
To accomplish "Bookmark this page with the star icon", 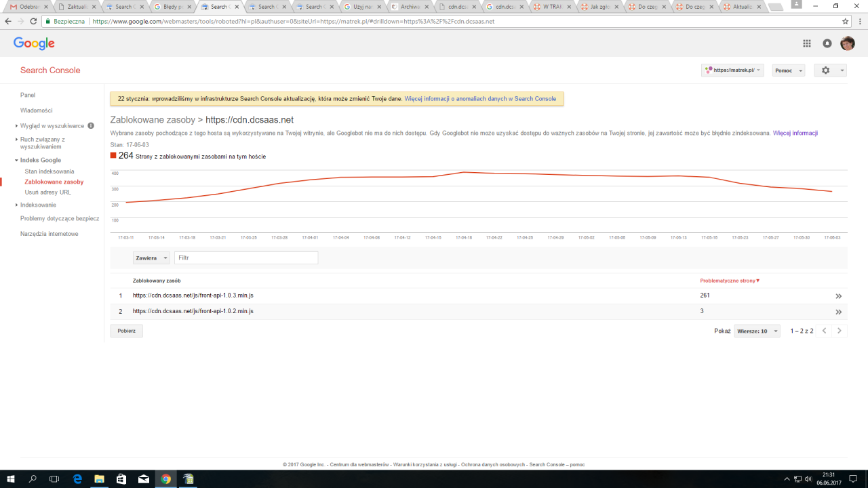I will [845, 21].
